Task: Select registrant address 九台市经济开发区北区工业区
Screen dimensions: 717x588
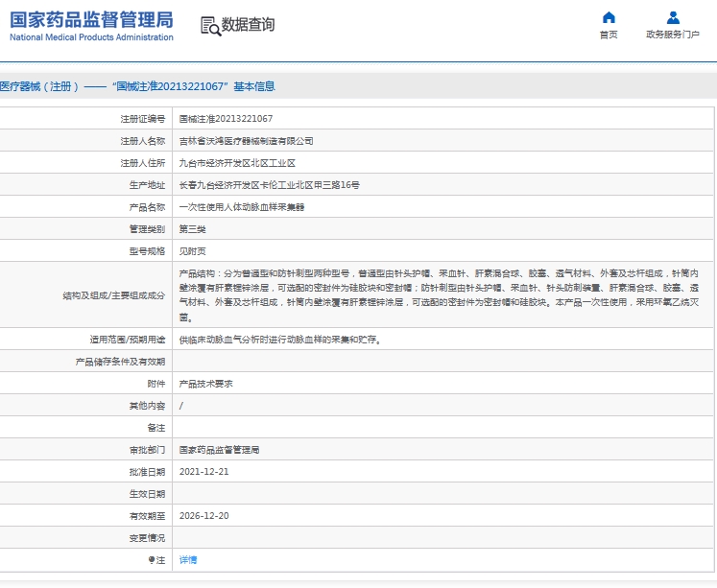Action: coord(237,163)
